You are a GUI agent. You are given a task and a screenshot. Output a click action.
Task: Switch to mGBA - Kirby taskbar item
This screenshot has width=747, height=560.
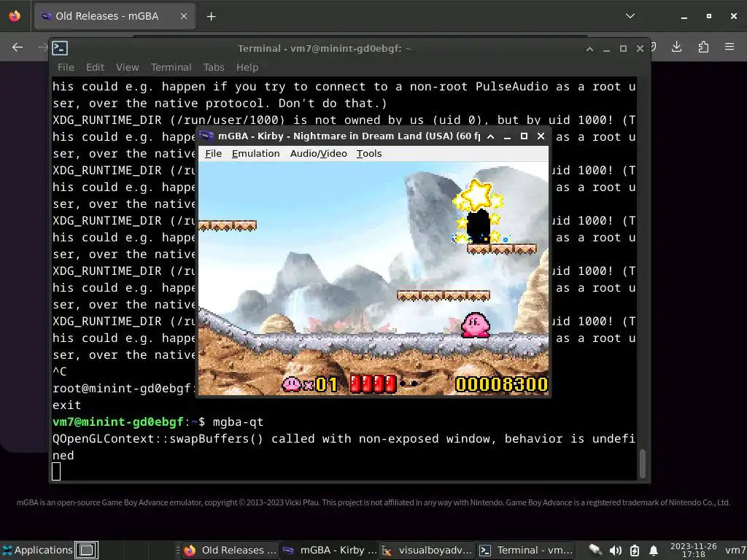coord(330,550)
